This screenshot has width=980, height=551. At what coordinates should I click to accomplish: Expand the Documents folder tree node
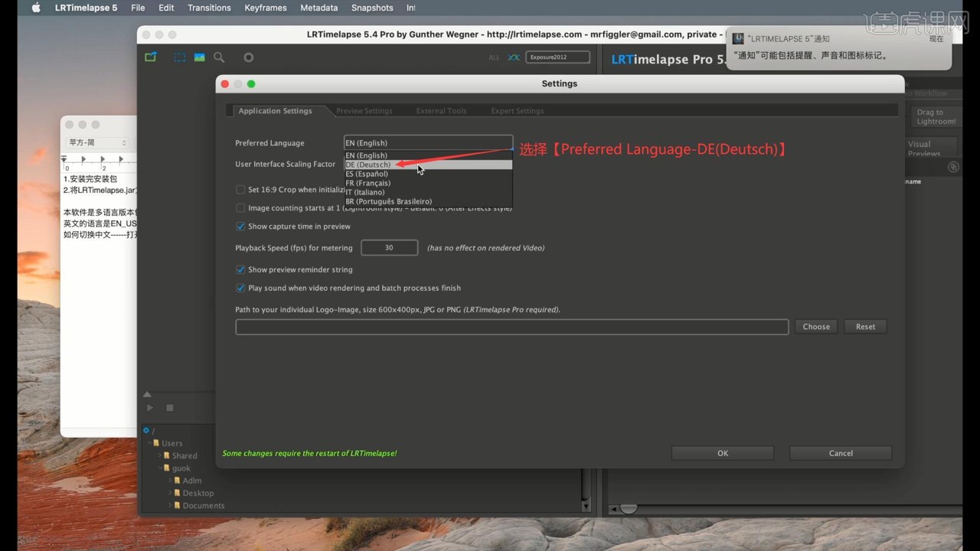pyautogui.click(x=170, y=505)
